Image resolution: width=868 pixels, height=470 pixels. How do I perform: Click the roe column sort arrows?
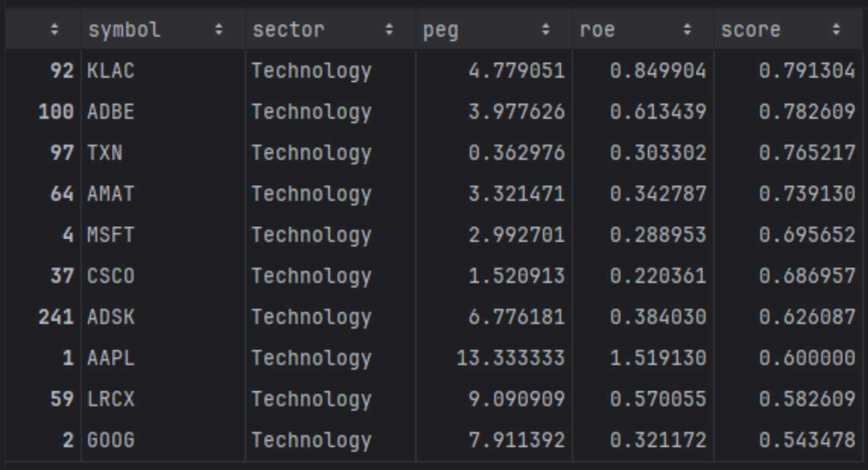(687, 29)
